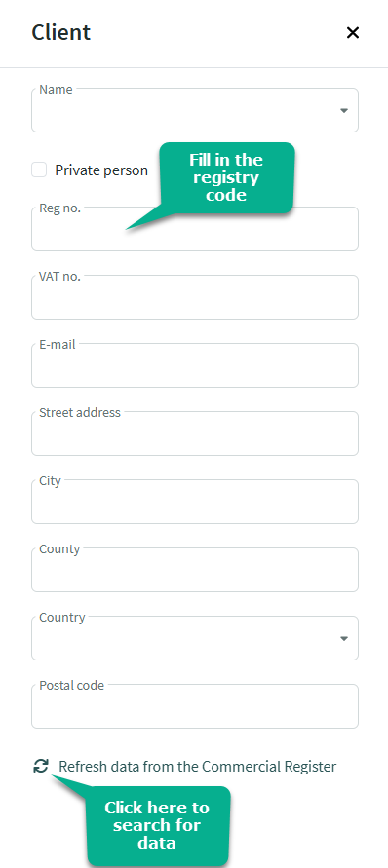The width and height of the screenshot is (388, 868).
Task: Expand the Name dropdown arrow
Action: pos(344,110)
